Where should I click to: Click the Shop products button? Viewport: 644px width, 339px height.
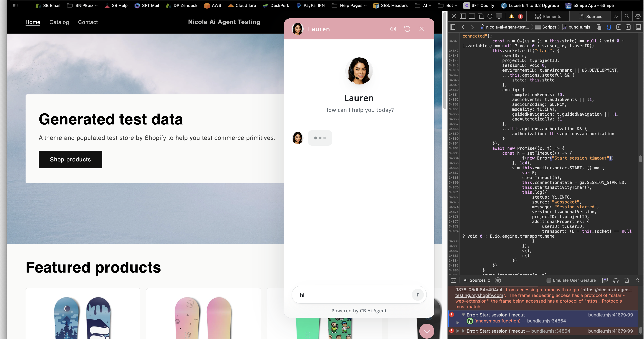click(x=70, y=159)
